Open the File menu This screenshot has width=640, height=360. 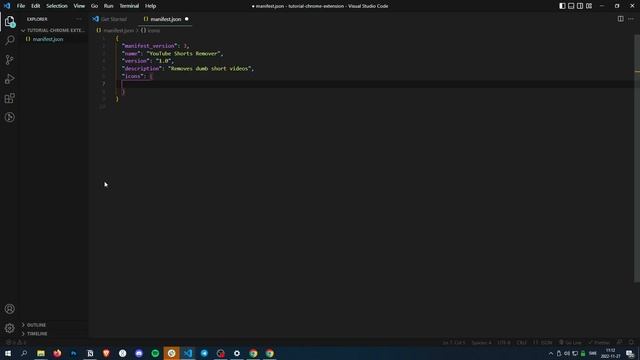point(21,6)
